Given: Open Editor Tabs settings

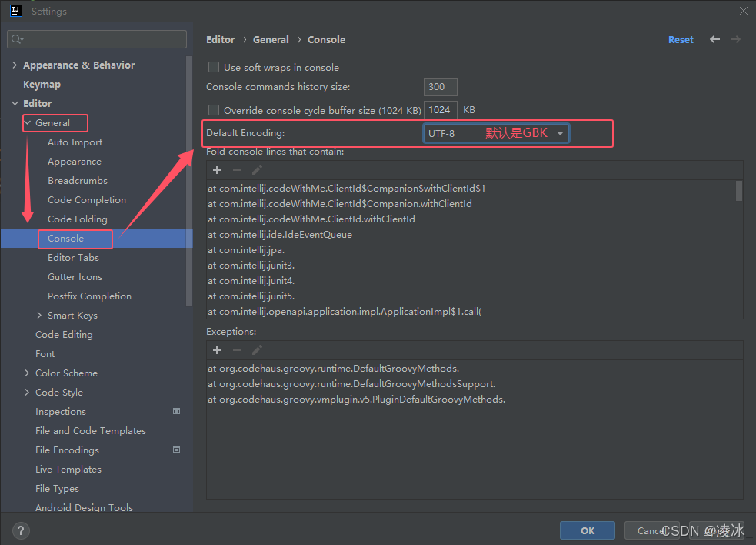Looking at the screenshot, I should pyautogui.click(x=73, y=258).
